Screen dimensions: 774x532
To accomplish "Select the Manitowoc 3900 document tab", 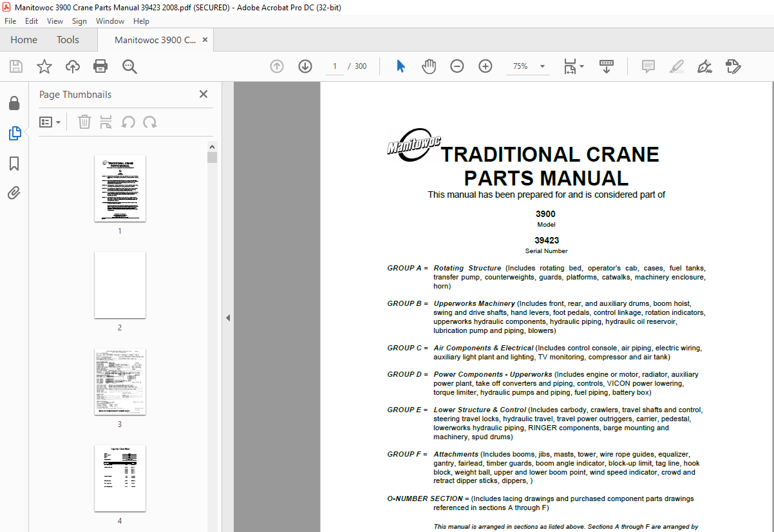I will point(155,40).
